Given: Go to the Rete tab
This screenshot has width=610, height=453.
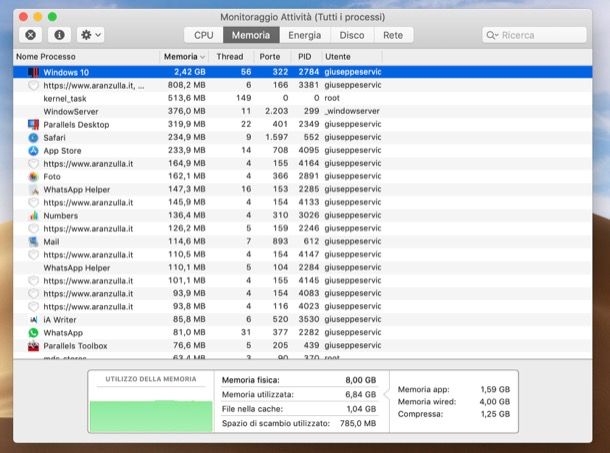Looking at the screenshot, I should [x=393, y=35].
